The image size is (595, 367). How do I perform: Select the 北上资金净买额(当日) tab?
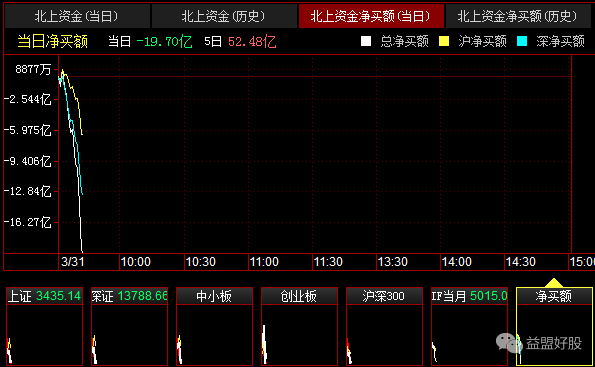coord(371,16)
